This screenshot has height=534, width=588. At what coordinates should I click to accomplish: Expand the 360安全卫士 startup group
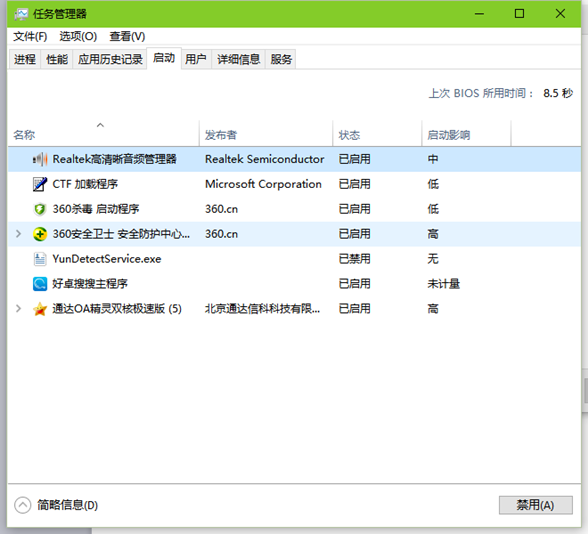pyautogui.click(x=18, y=234)
